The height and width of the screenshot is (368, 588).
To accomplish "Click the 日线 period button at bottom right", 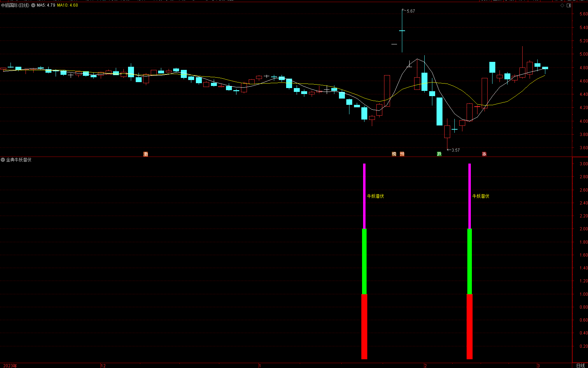I will click(x=580, y=366).
